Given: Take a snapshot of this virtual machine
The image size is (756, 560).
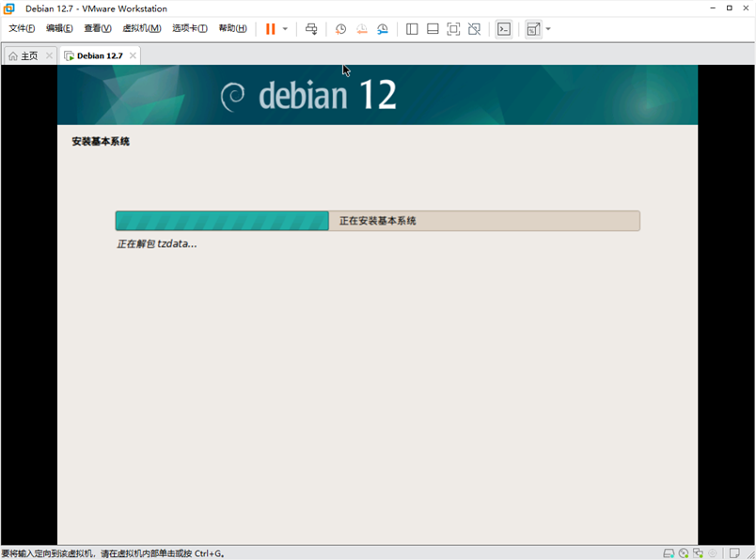Looking at the screenshot, I should coord(340,29).
